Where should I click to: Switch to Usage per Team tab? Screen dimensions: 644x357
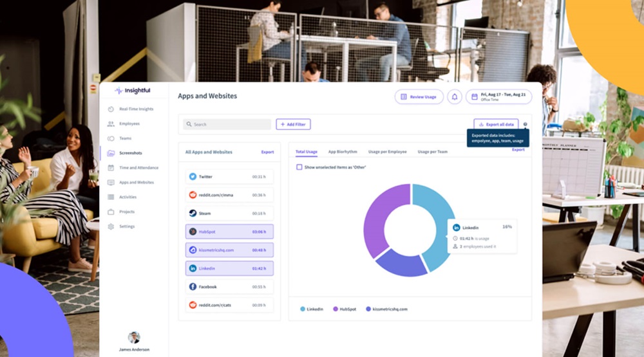[x=433, y=152]
